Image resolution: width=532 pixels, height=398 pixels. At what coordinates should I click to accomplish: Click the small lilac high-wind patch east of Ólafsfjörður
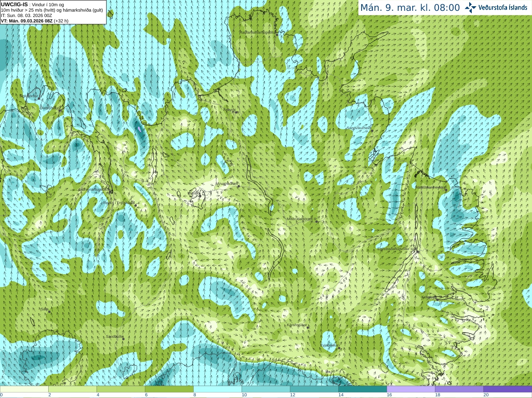[x=140, y=129]
